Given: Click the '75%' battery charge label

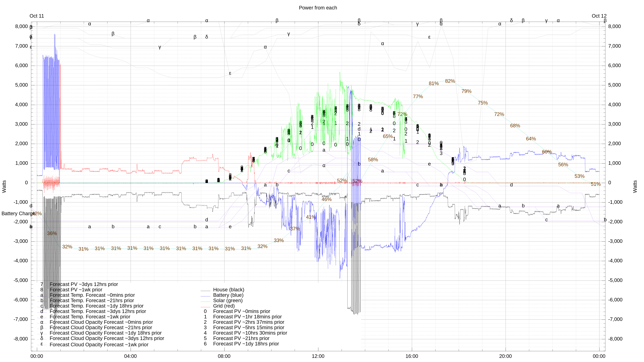Looking at the screenshot, I should point(483,103).
